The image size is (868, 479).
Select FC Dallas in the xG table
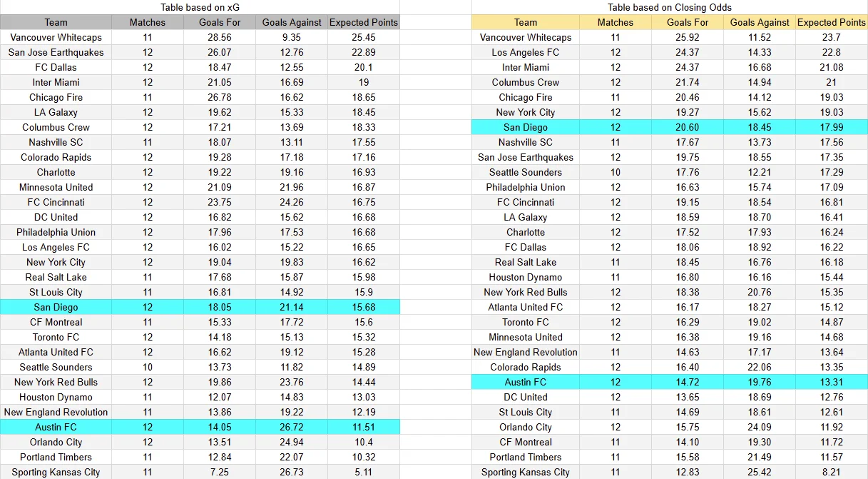[x=56, y=67]
